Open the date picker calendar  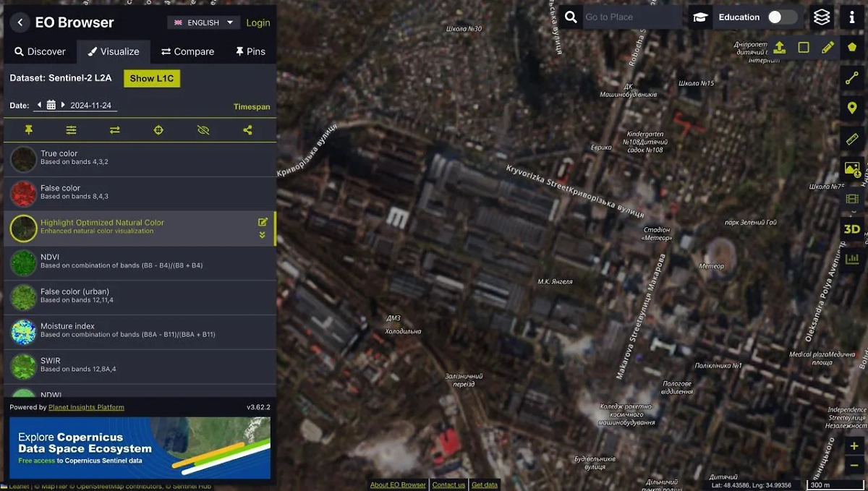point(51,106)
